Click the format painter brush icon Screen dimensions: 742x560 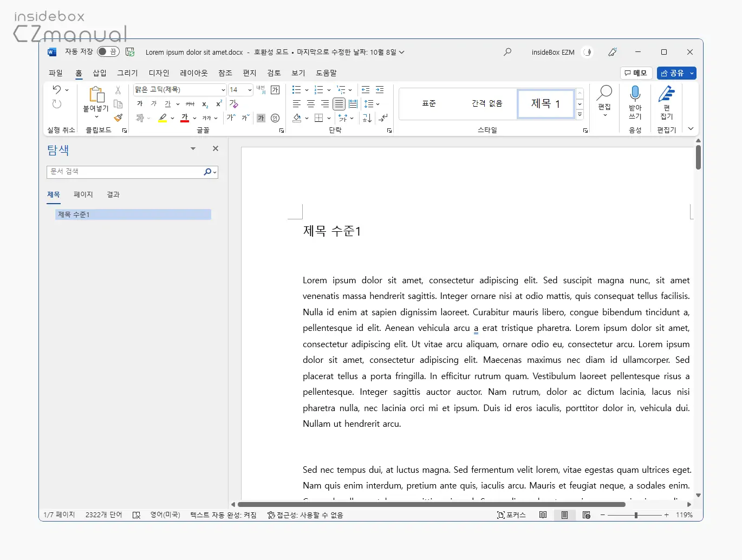[x=119, y=118]
